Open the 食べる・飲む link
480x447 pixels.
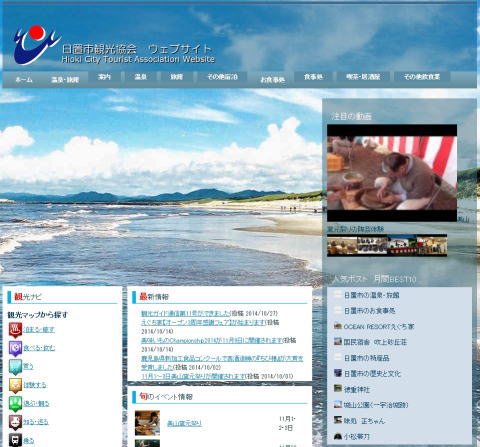pos(39,348)
